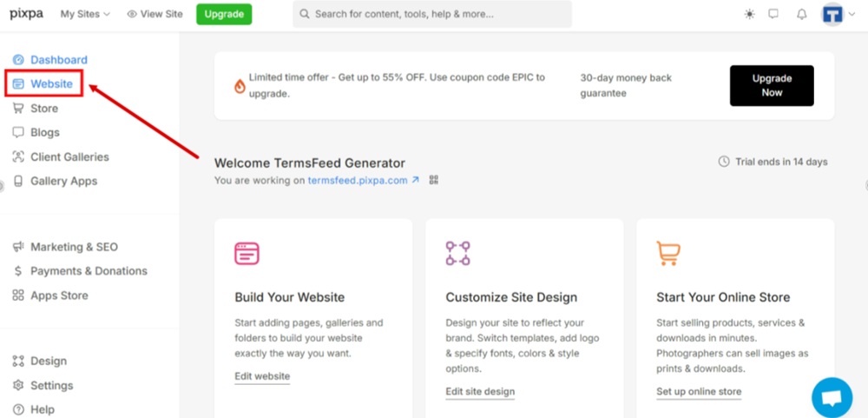The image size is (868, 418).
Task: Click Set up online store link
Action: point(699,392)
